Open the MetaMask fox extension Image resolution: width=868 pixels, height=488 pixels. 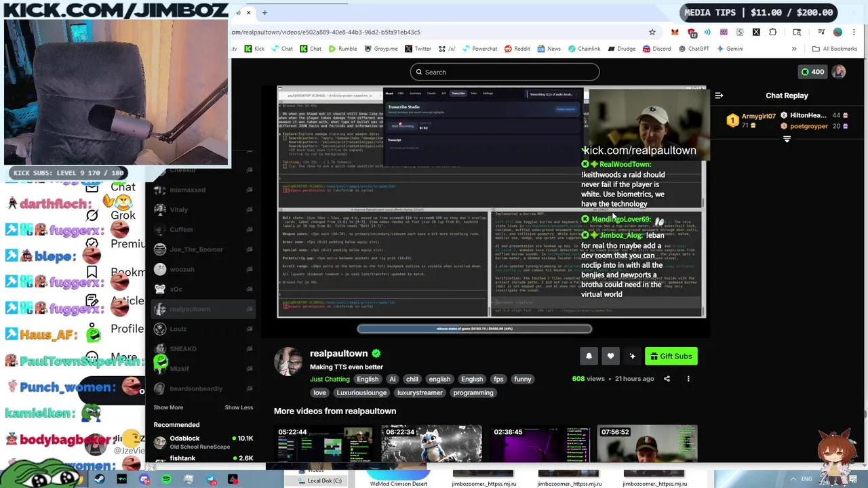point(675,32)
